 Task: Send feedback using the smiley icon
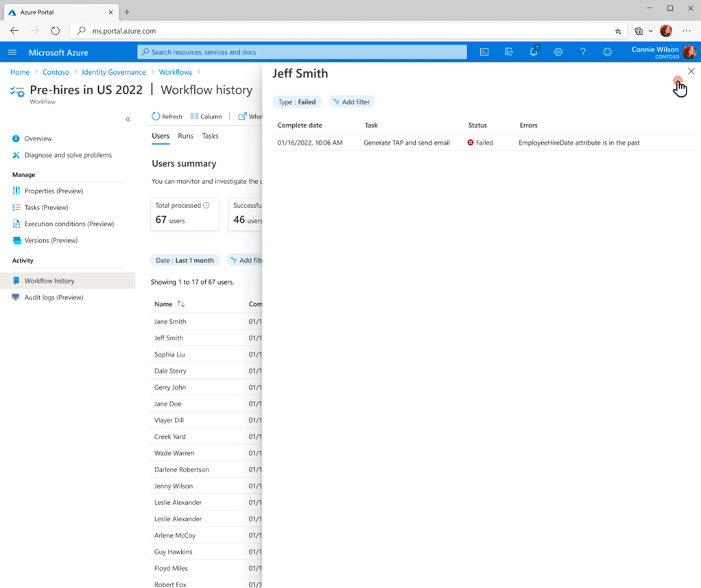click(607, 52)
